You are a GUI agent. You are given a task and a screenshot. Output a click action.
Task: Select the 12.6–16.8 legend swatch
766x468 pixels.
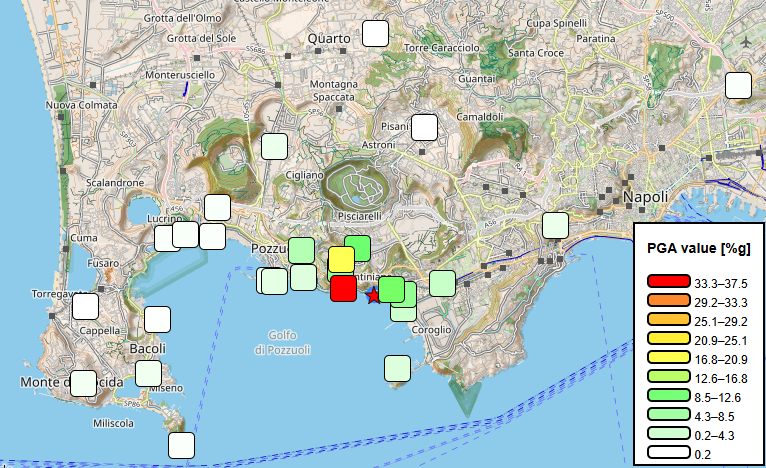[x=669, y=376]
